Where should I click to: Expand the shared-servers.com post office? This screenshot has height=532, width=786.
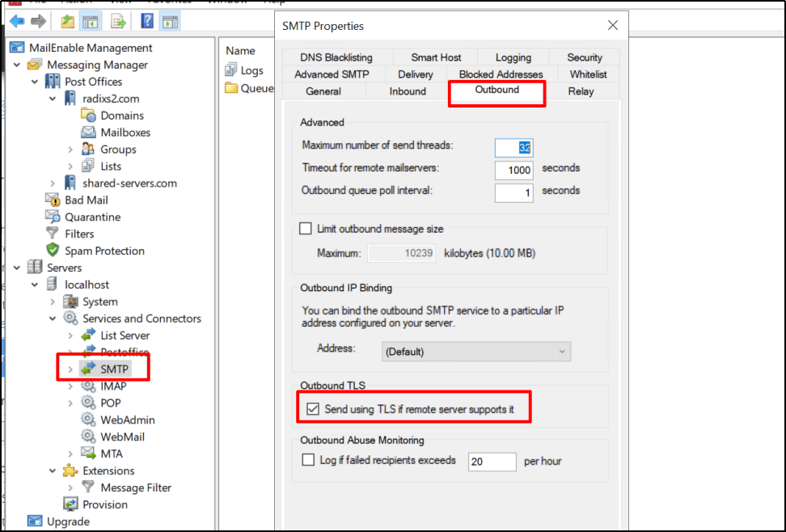click(53, 184)
